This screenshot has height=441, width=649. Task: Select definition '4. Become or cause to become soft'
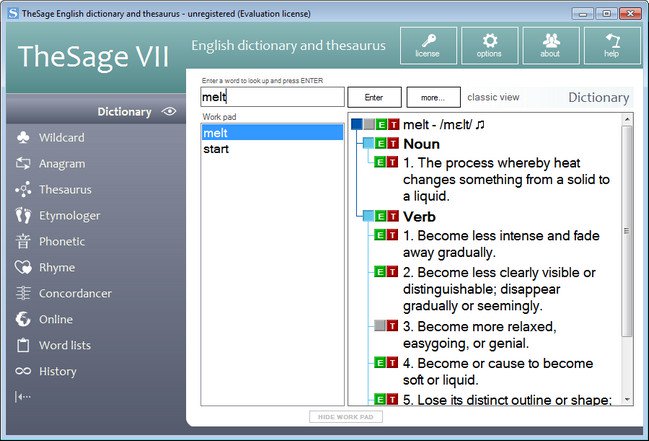click(498, 371)
